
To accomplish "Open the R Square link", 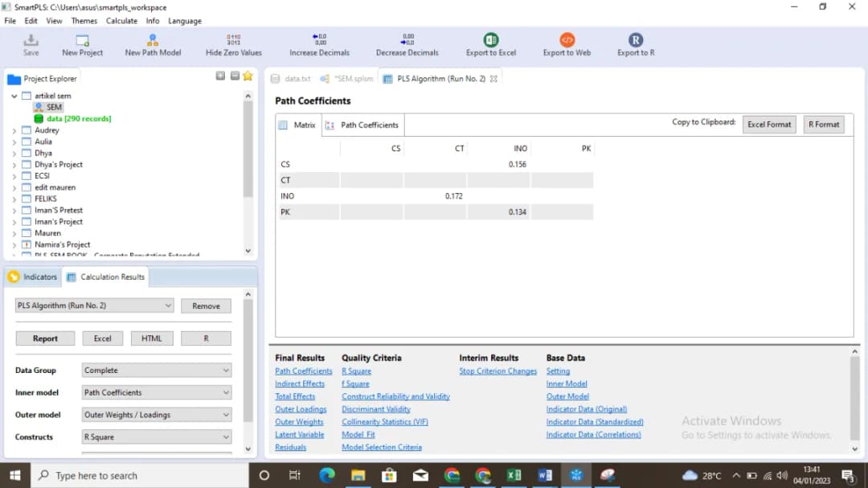I will coord(356,371).
